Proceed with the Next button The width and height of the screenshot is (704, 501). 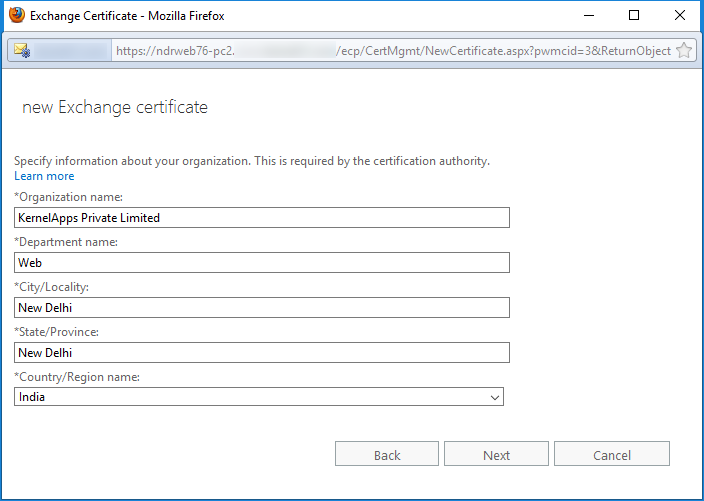[496, 454]
